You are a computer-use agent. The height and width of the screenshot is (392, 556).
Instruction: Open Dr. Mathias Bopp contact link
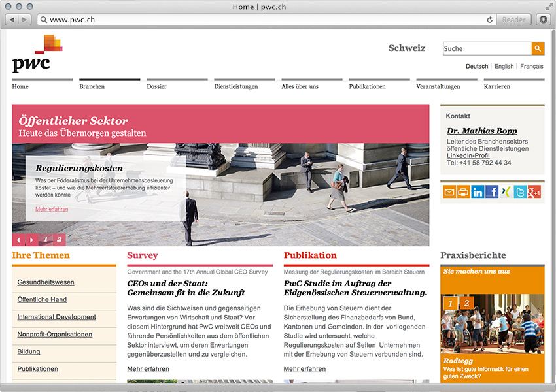(481, 131)
